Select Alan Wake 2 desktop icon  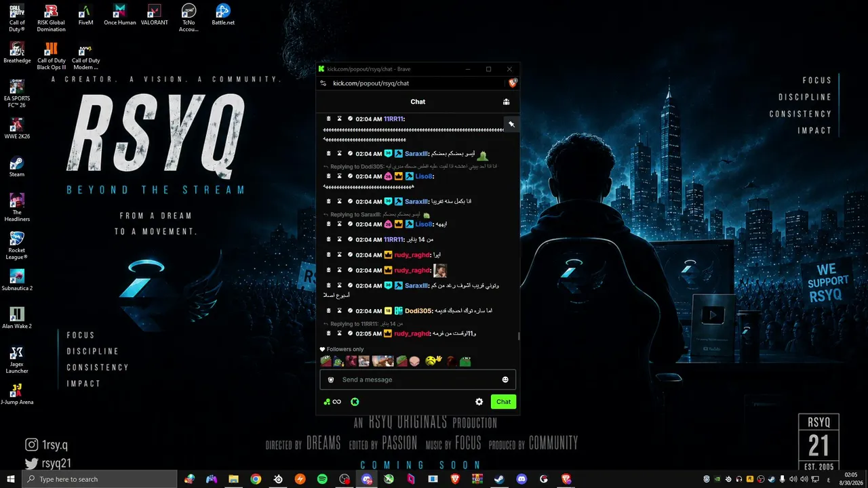[x=17, y=319]
